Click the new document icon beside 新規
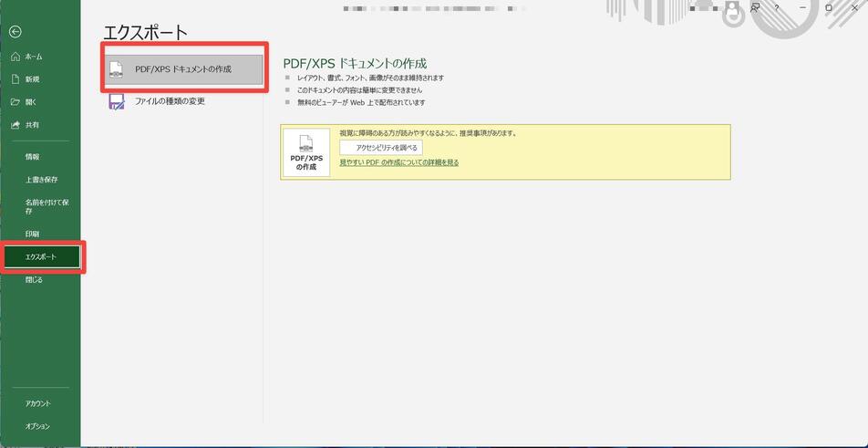868x448 pixels. (15, 79)
